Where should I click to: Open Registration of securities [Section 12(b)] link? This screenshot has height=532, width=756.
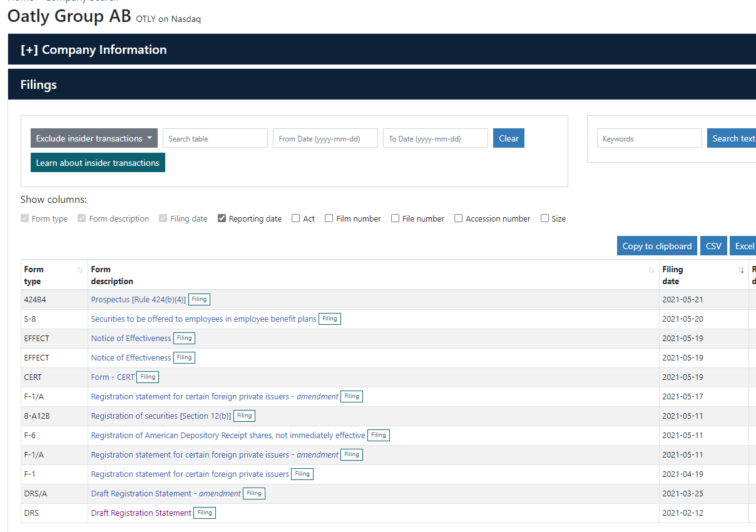[161, 416]
